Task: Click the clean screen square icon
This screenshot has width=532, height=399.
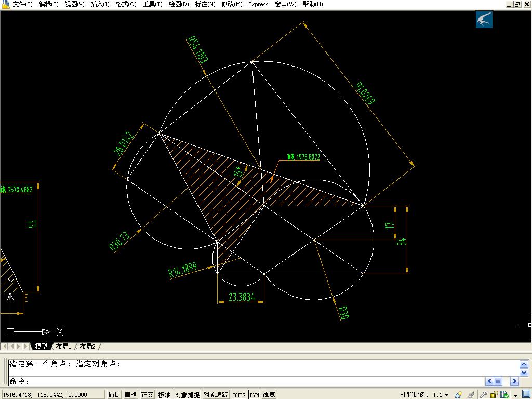Action: click(526, 394)
